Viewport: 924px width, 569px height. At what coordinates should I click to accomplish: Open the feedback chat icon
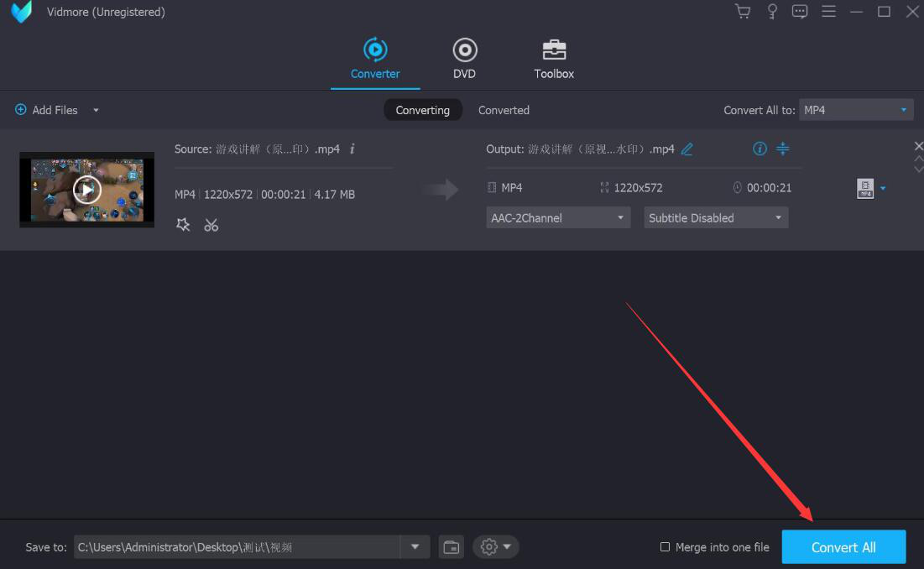800,11
